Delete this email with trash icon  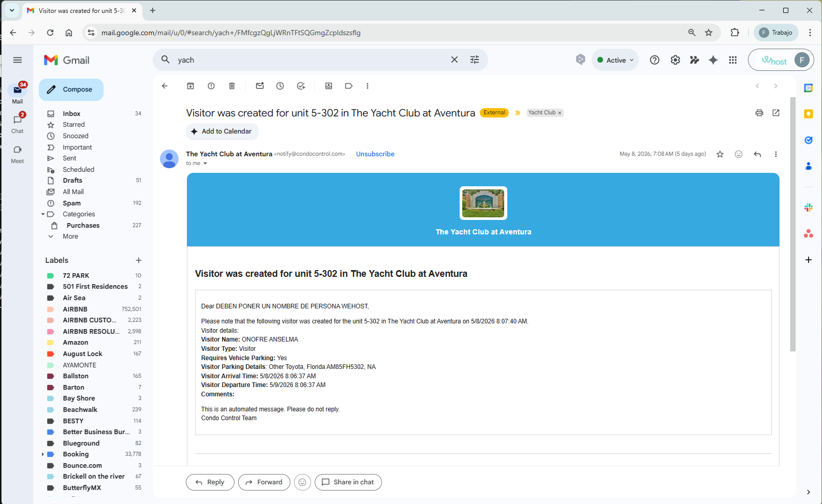tap(232, 86)
